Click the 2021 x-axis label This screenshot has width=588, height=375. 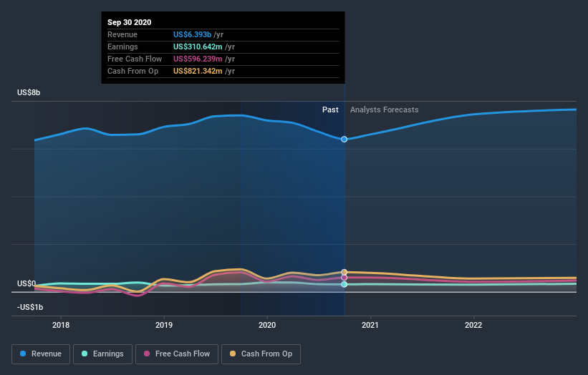[x=370, y=325]
